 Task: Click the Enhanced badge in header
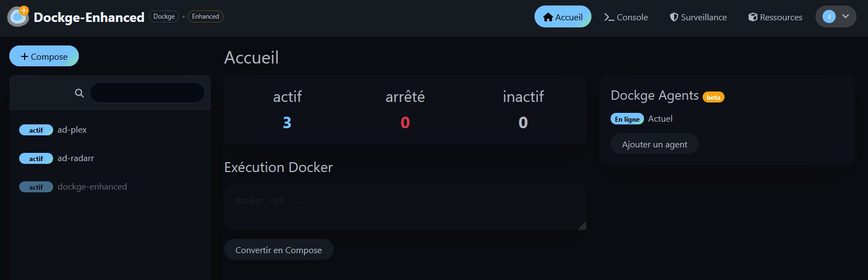[x=205, y=16]
